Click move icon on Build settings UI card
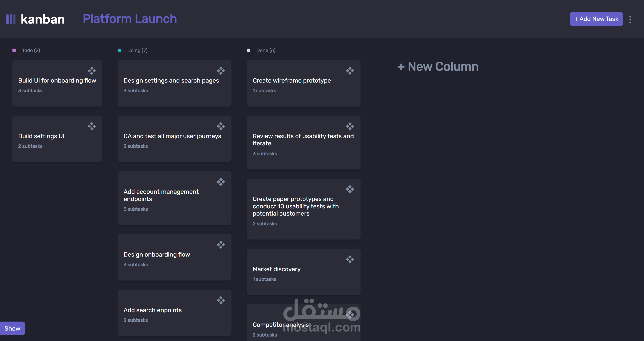The width and height of the screenshot is (644, 341). [x=92, y=126]
